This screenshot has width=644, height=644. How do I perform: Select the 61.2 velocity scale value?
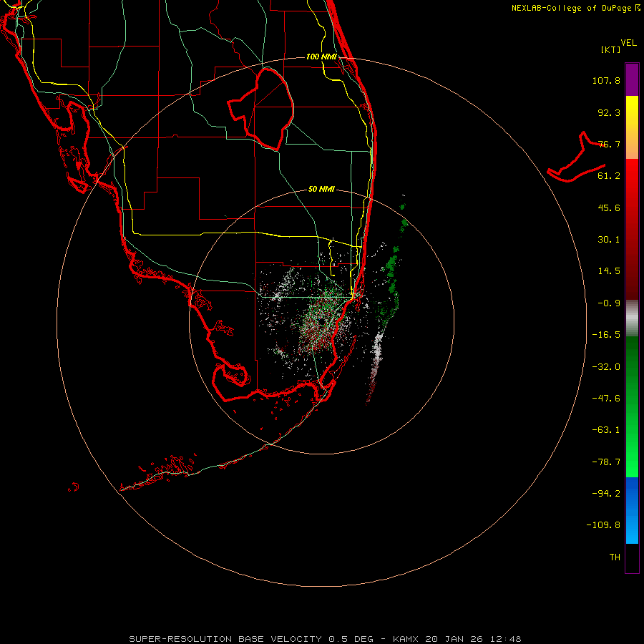[609, 176]
